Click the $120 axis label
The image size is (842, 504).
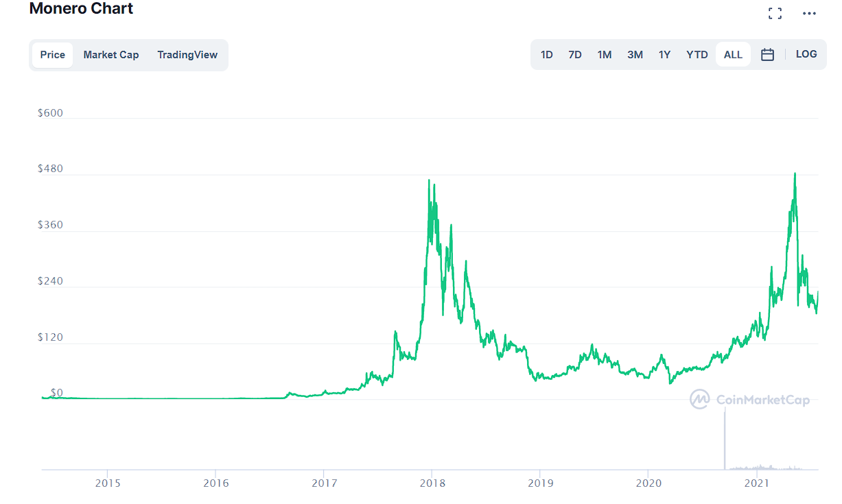click(50, 337)
